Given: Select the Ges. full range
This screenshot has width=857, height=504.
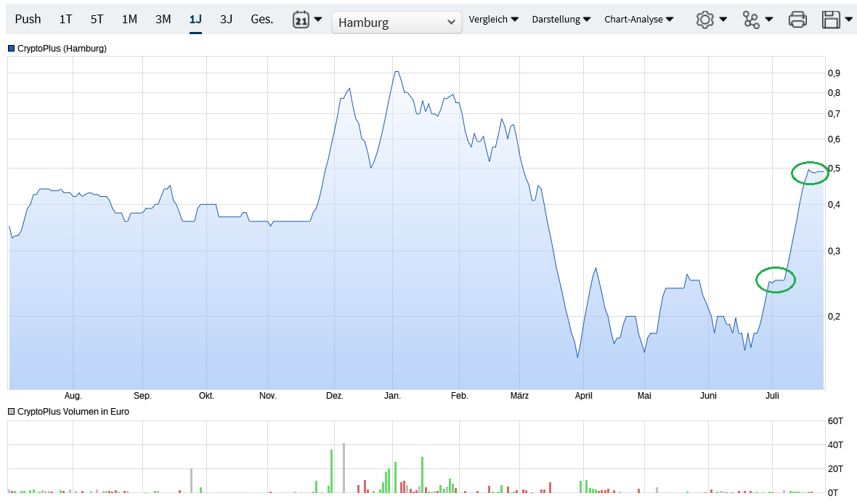Looking at the screenshot, I should point(261,19).
